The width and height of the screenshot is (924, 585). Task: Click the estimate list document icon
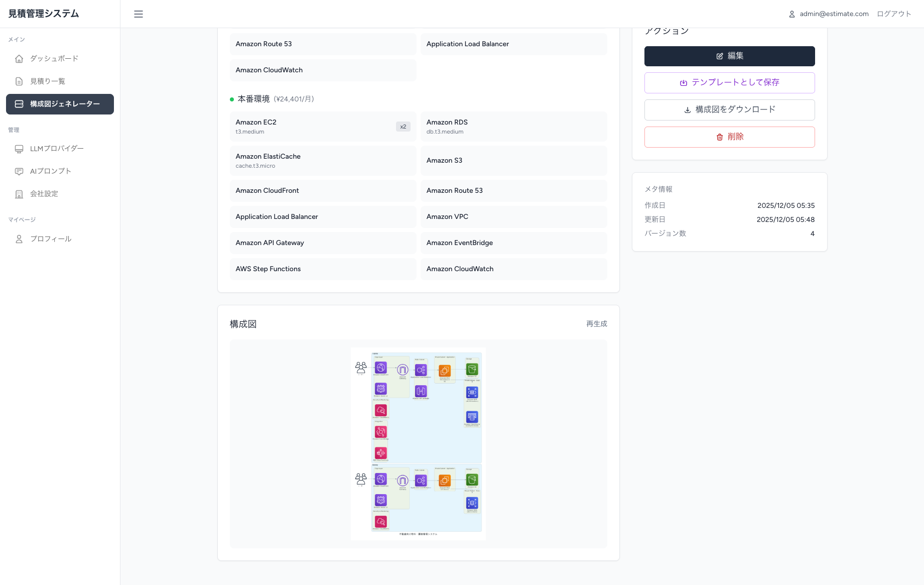[19, 81]
